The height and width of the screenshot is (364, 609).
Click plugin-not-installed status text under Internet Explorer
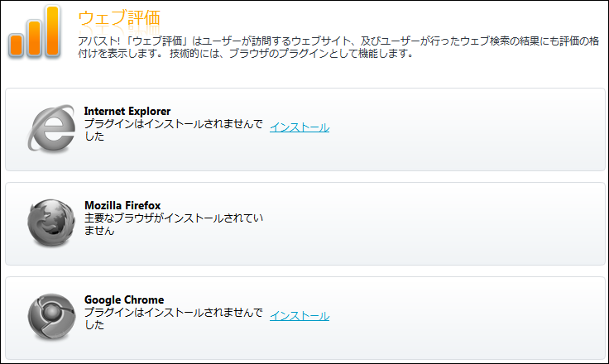[173, 124]
